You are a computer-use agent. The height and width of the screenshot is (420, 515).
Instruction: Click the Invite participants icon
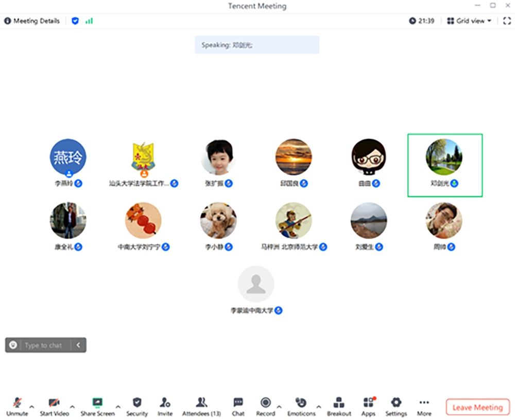coord(165,407)
